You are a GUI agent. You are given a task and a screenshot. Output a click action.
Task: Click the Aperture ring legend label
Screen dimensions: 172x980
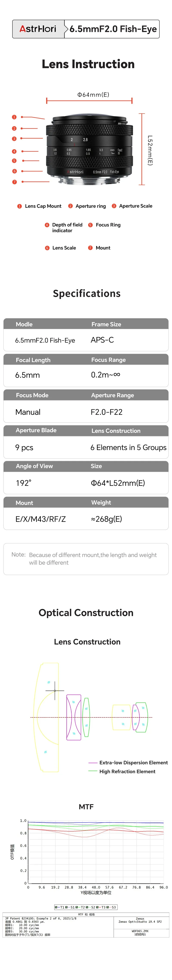(90, 206)
